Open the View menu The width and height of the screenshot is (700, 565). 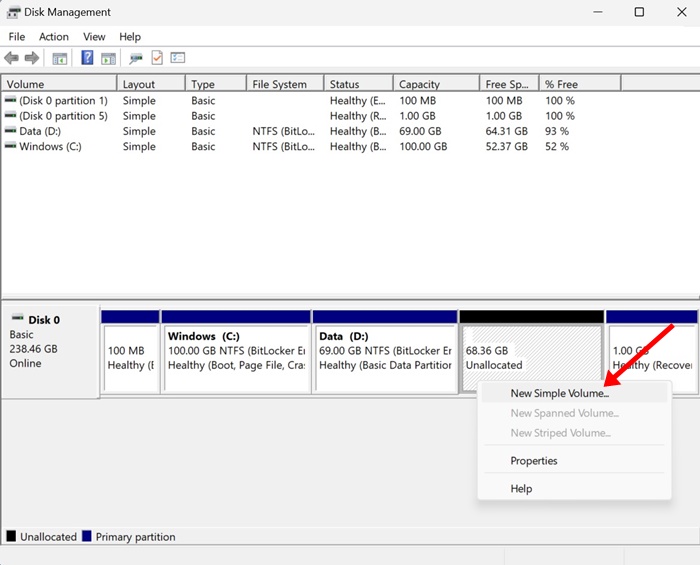tap(94, 37)
